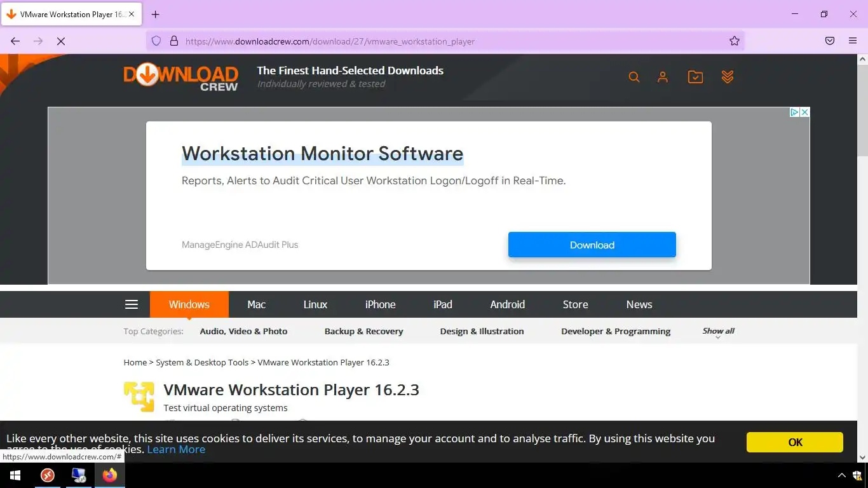
Task: Close the VMware Workstation Player tab
Action: click(132, 14)
